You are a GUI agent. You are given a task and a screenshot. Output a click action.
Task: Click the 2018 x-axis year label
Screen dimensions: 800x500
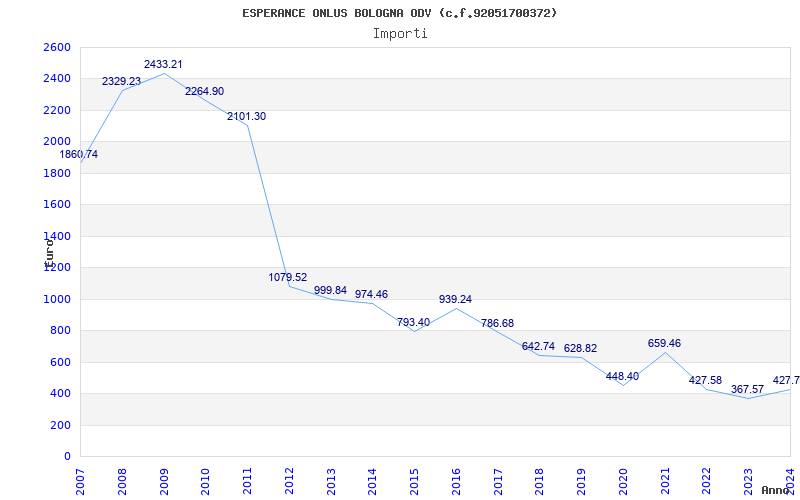540,481
